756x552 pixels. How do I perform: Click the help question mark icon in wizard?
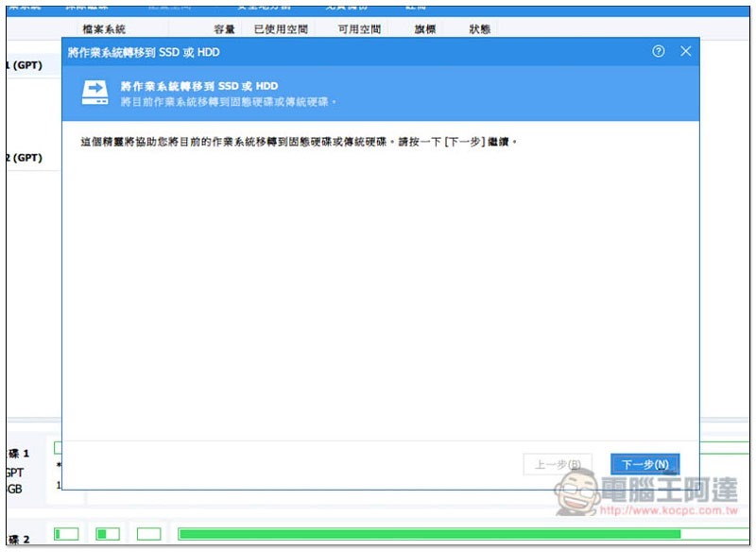tap(659, 51)
